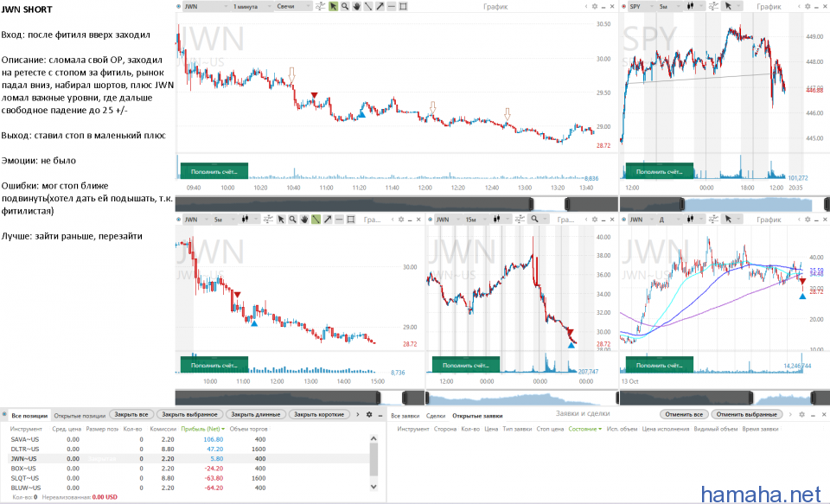Pick the arrow tool in JWN 5m chart
The width and height of the screenshot is (830, 504).
pyautogui.click(x=328, y=220)
